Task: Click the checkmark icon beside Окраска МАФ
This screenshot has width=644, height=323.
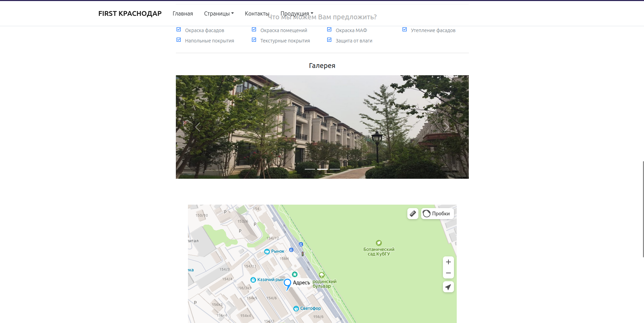Action: [329, 30]
